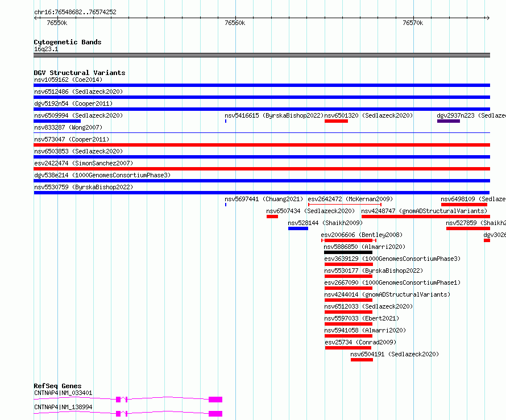Click nsv5530177 (ByrskaBishop2022) label
The width and height of the screenshot is (506, 420).
pos(374,271)
